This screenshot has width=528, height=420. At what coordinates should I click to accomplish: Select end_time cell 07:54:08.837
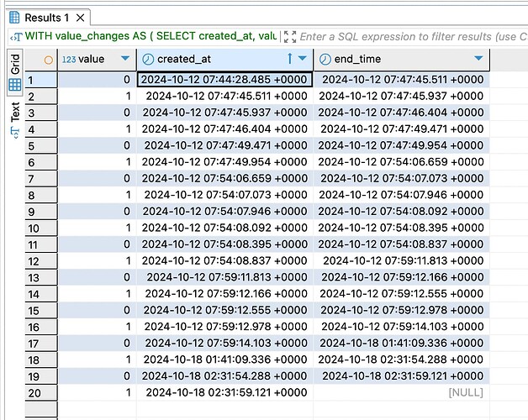click(401, 244)
